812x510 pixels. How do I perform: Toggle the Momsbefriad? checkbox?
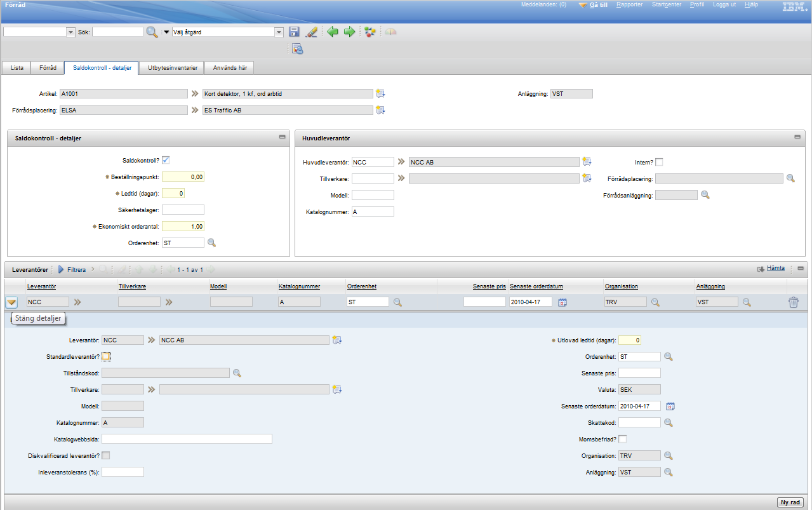click(x=623, y=438)
